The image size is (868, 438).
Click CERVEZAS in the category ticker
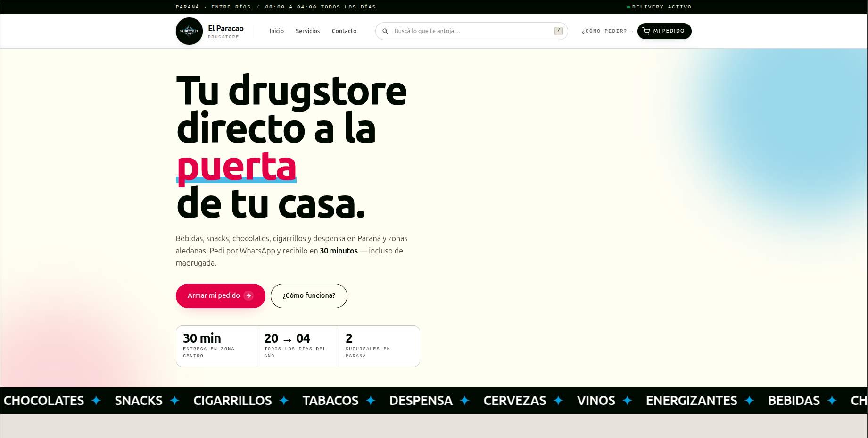[x=515, y=401]
